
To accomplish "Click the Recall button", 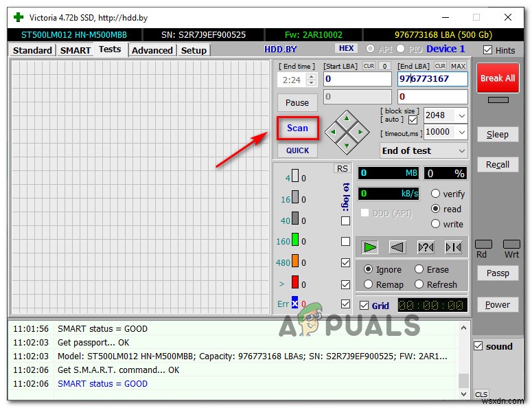I will (498, 165).
